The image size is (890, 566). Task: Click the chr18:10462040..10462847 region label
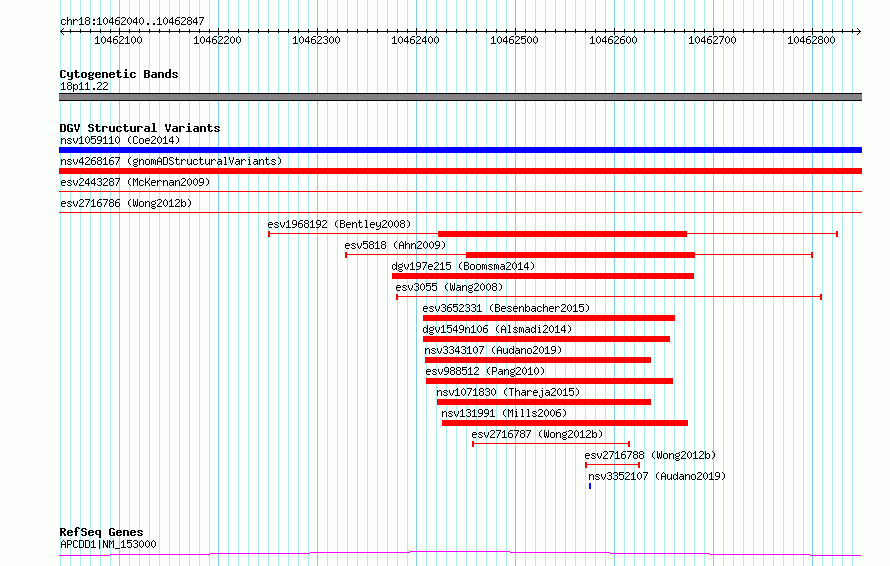(132, 22)
